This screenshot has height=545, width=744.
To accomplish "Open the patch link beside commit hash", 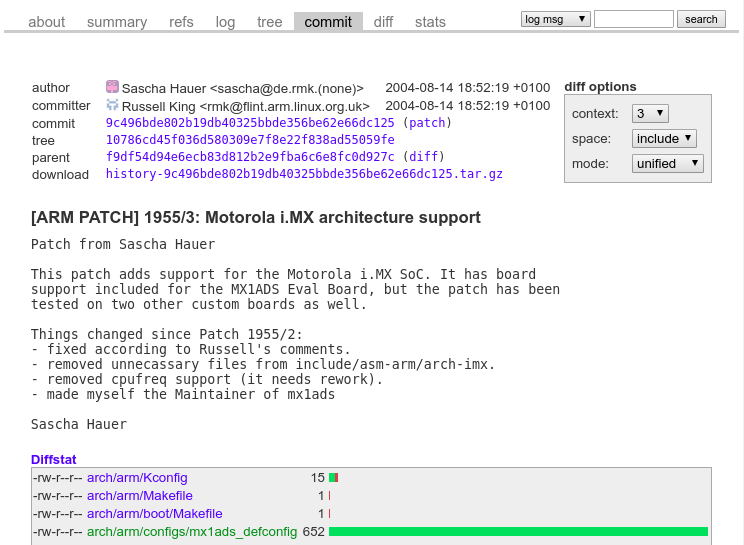I will coord(427,123).
